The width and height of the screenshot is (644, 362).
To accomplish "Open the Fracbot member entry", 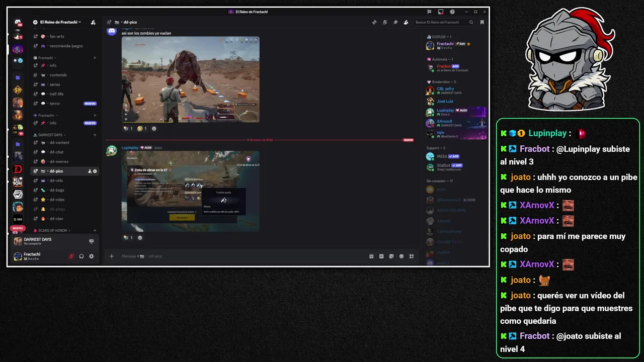I will pos(455,68).
